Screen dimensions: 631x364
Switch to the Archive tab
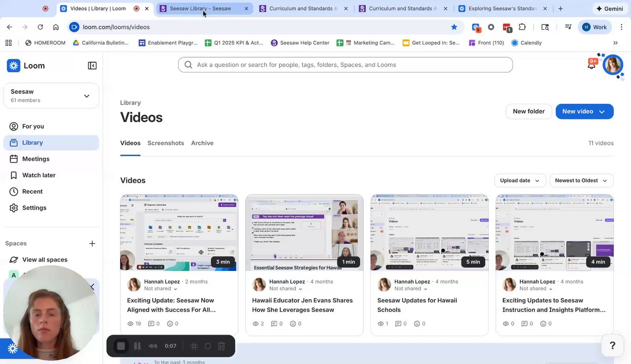(x=202, y=143)
